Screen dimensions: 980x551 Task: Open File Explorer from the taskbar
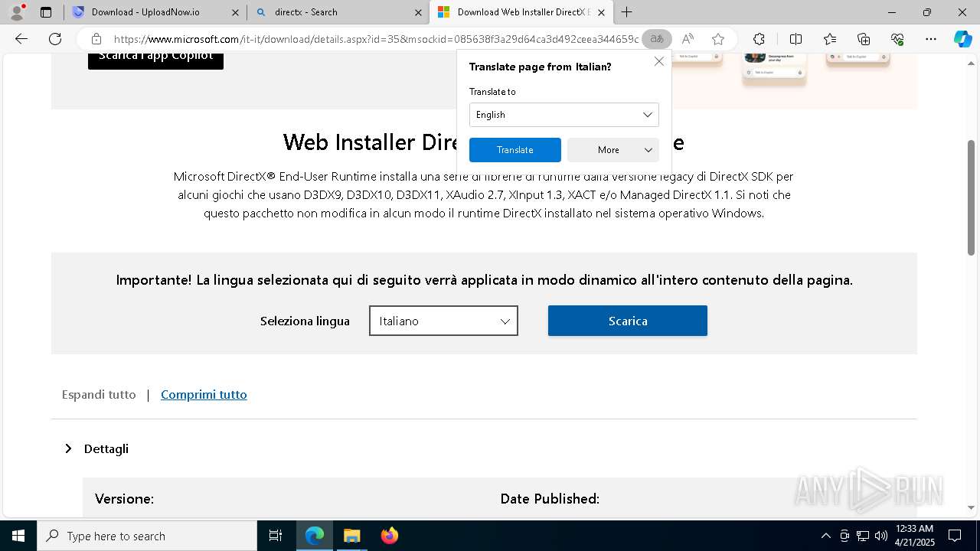click(351, 536)
